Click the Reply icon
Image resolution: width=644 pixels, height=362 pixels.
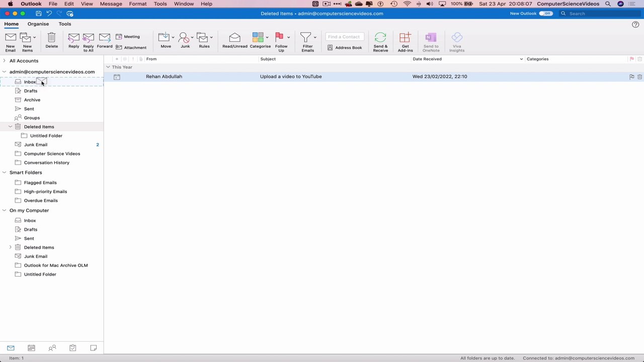pos(73,38)
